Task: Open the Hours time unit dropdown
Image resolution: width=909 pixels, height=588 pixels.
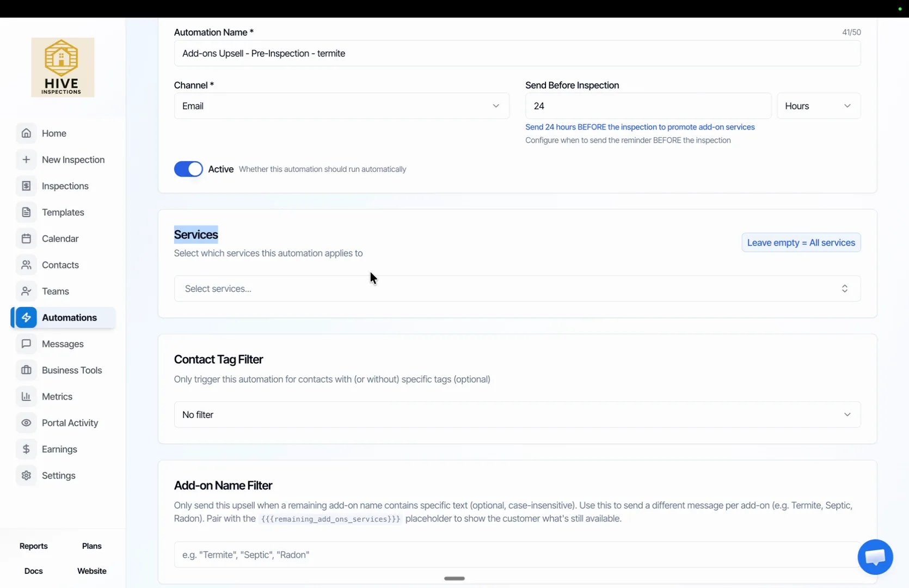Action: coord(819,106)
